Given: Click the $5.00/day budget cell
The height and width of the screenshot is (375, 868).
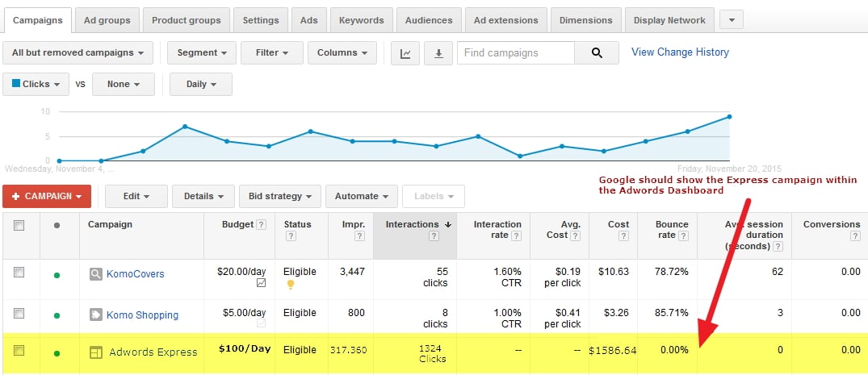Looking at the screenshot, I should 245,313.
